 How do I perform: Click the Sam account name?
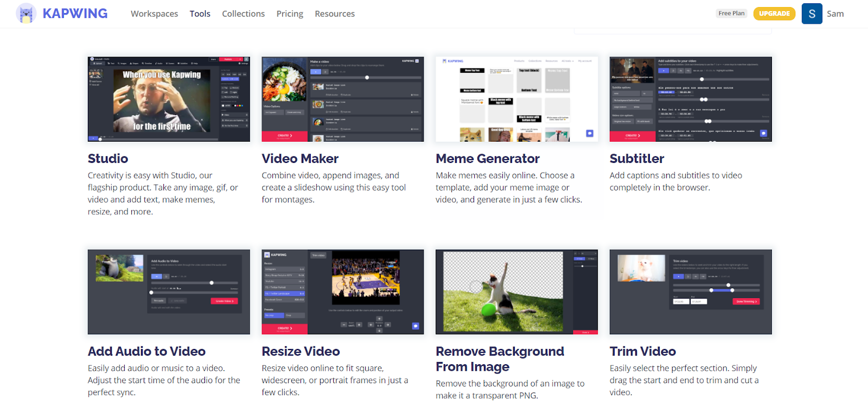pyautogui.click(x=835, y=14)
